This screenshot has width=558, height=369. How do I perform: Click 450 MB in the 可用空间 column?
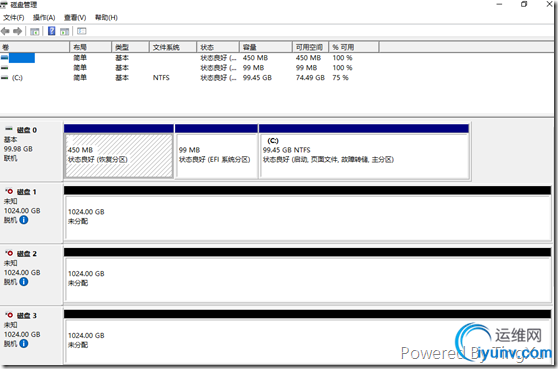(308, 58)
